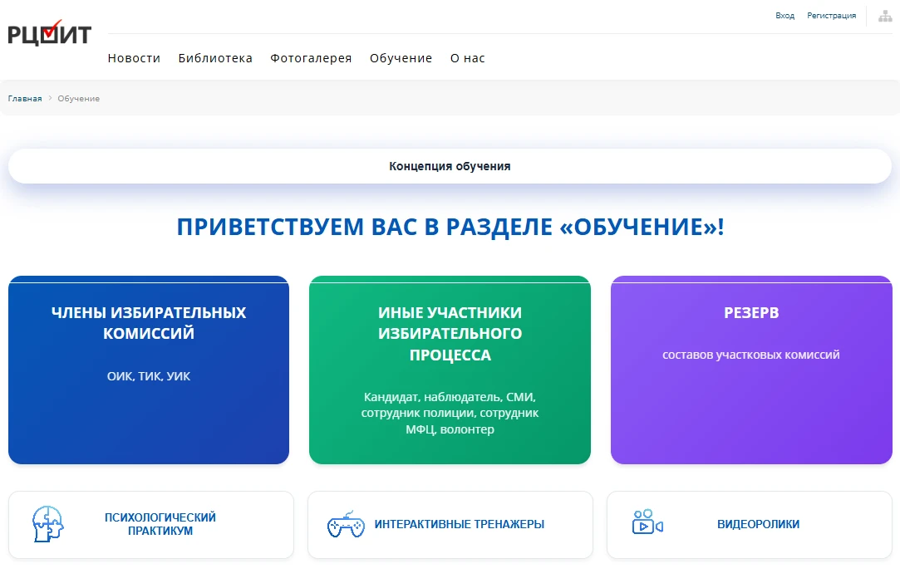
Task: Open the Члены избирательных комиссий card
Action: point(149,370)
